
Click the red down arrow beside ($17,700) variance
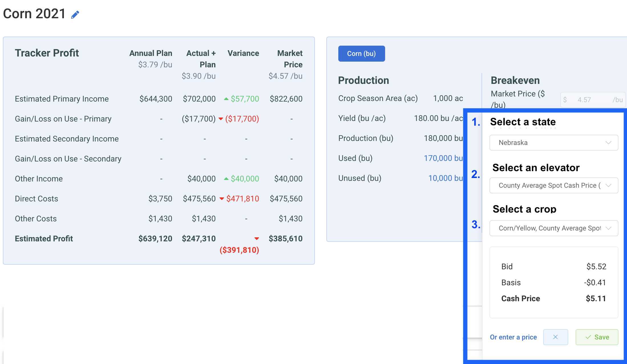(x=221, y=119)
